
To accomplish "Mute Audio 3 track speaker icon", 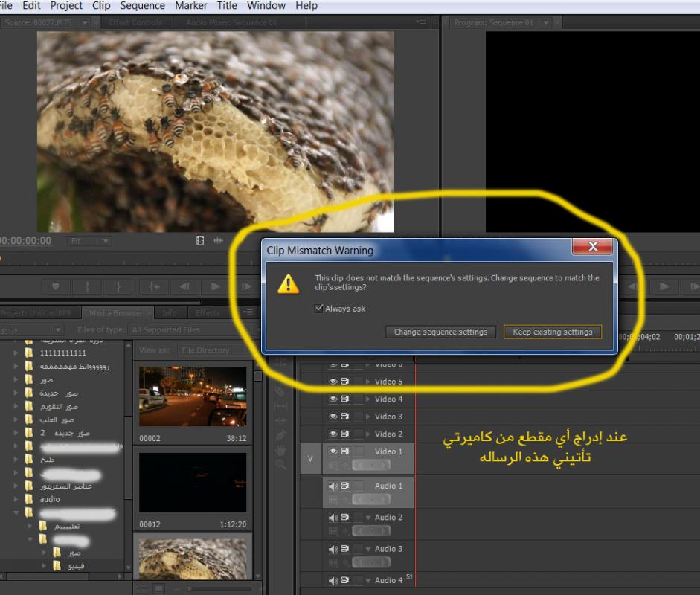I will click(333, 549).
